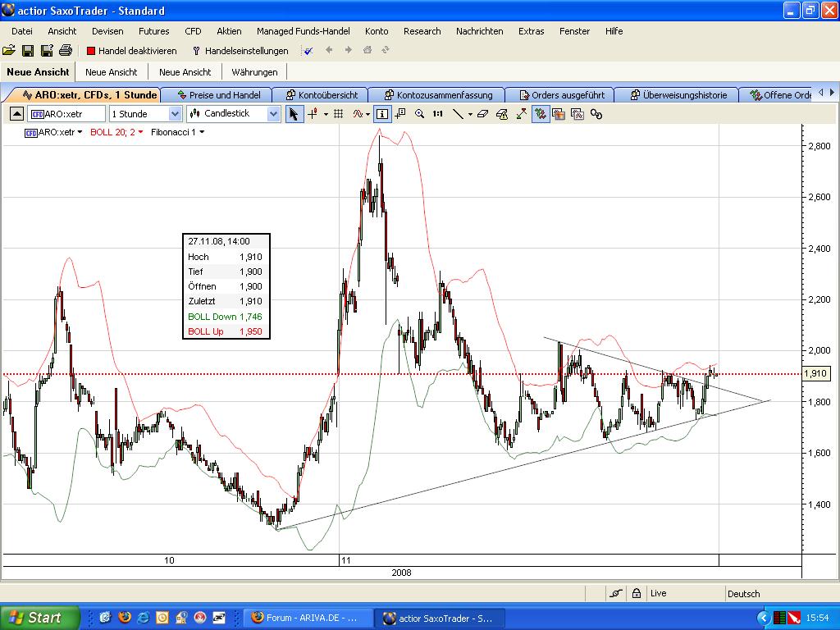Open the grid display tool
Image resolution: width=840 pixels, height=630 pixels.
point(338,114)
